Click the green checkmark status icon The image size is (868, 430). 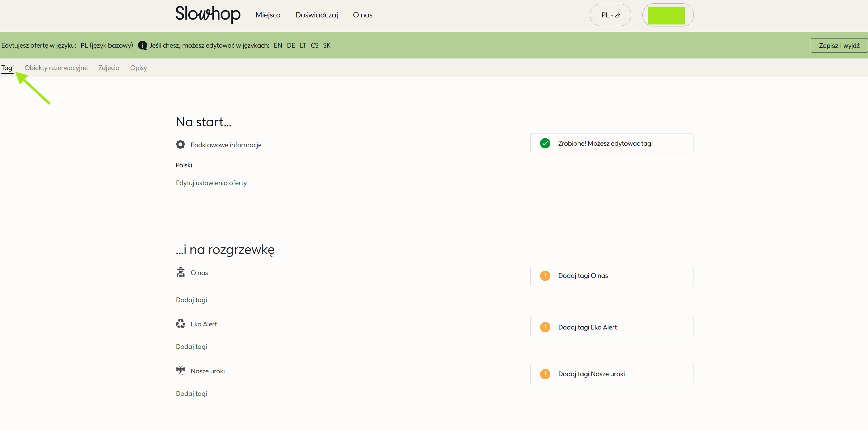(545, 143)
